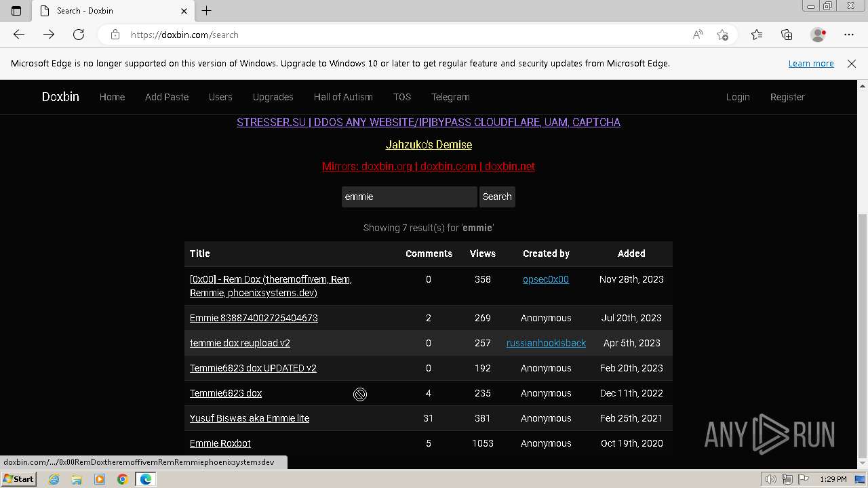Image resolution: width=868 pixels, height=488 pixels.
Task: Select the 1053 views cell
Action: pyautogui.click(x=483, y=443)
